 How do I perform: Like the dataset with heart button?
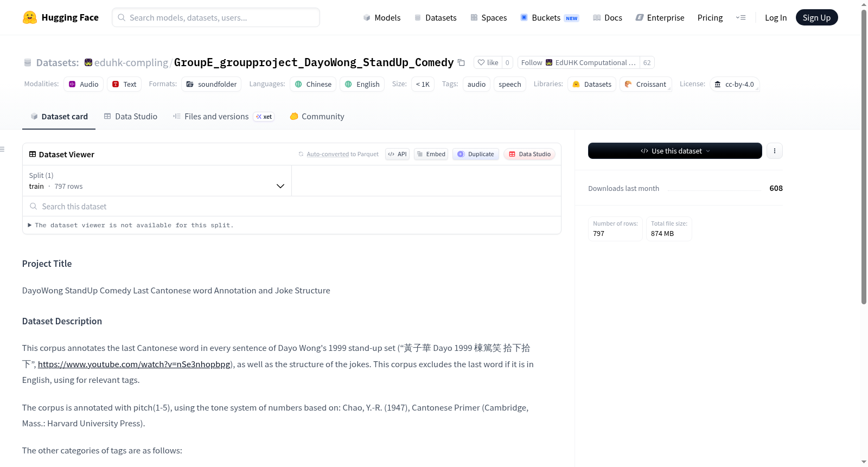click(488, 62)
